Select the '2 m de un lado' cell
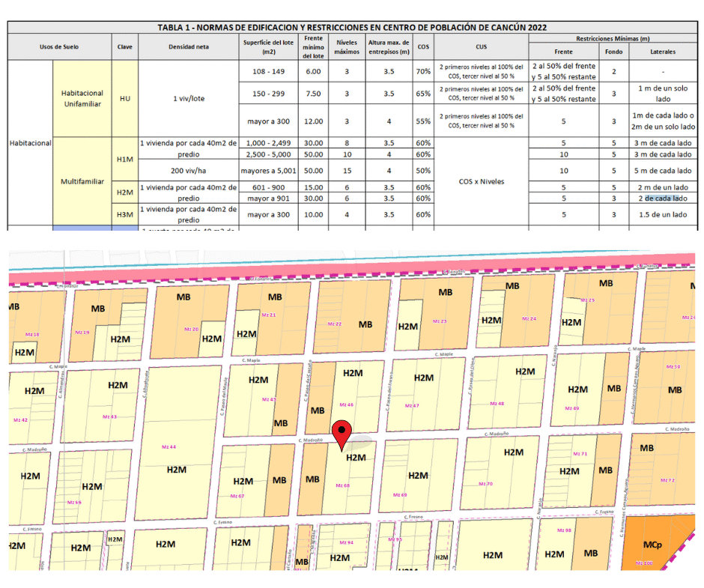This screenshot has width=704, height=588. coord(663,187)
